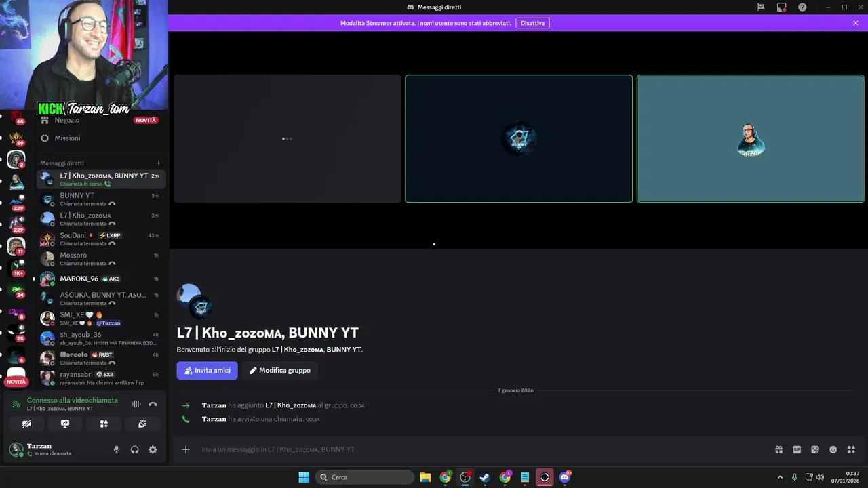Image resolution: width=868 pixels, height=488 pixels.
Task: Turn on camera in call panel
Action: [26, 424]
